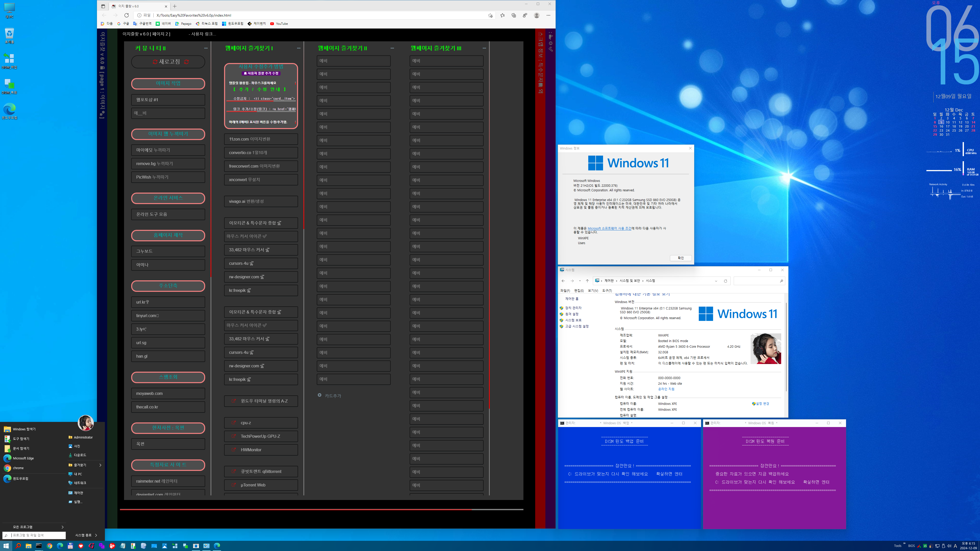This screenshot has width=980, height=551.
Task: Select the 이지 즐찾 v 6.0 browser tab
Action: [139, 6]
